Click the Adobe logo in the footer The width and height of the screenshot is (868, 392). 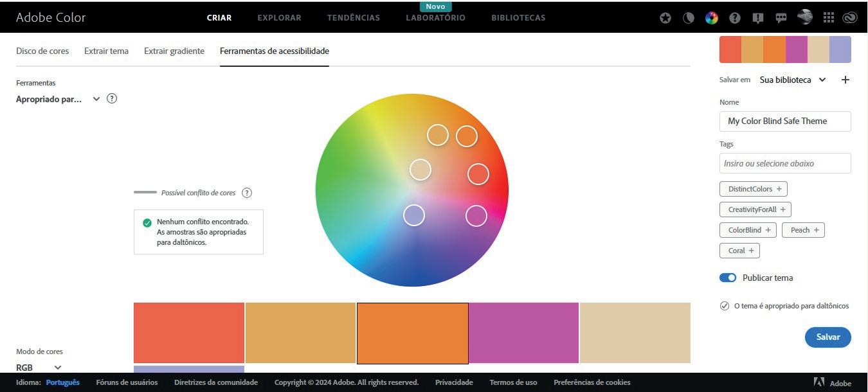pos(819,382)
